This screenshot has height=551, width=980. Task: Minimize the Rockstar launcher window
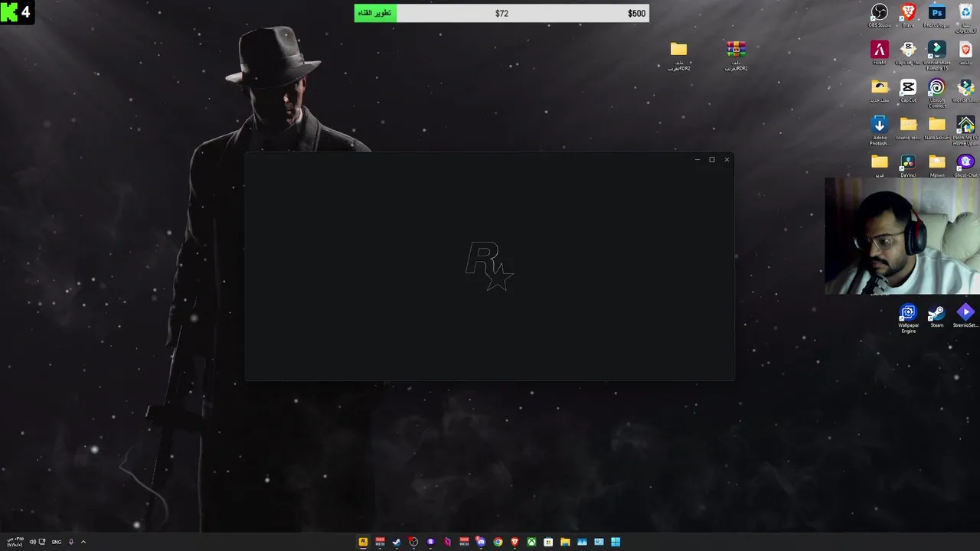coord(697,159)
